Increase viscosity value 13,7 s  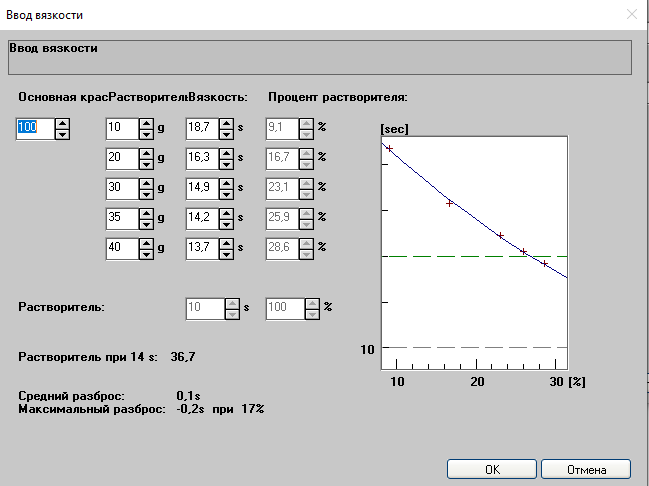tap(226, 243)
